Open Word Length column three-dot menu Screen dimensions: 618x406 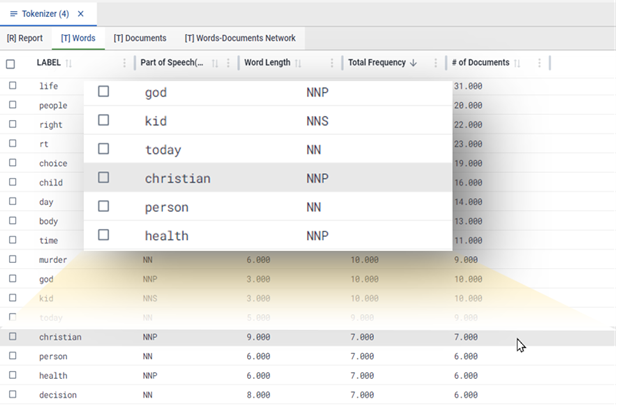click(x=332, y=63)
